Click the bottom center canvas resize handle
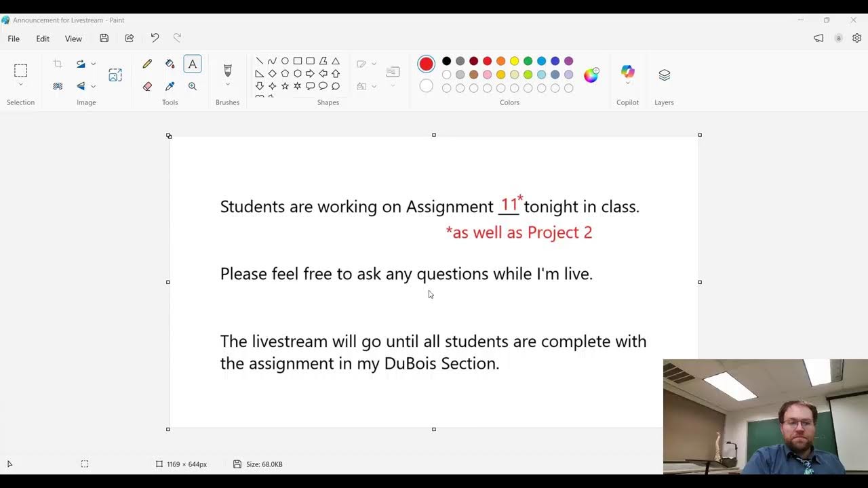This screenshot has height=488, width=868. coord(434,429)
